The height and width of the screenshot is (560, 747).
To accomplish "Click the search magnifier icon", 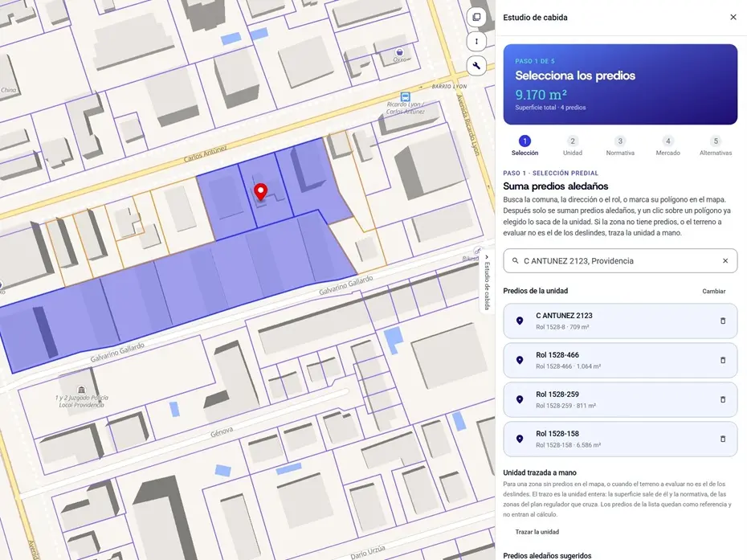I will 515,260.
